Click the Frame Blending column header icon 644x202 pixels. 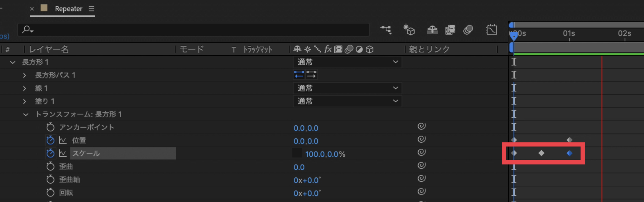point(338,49)
